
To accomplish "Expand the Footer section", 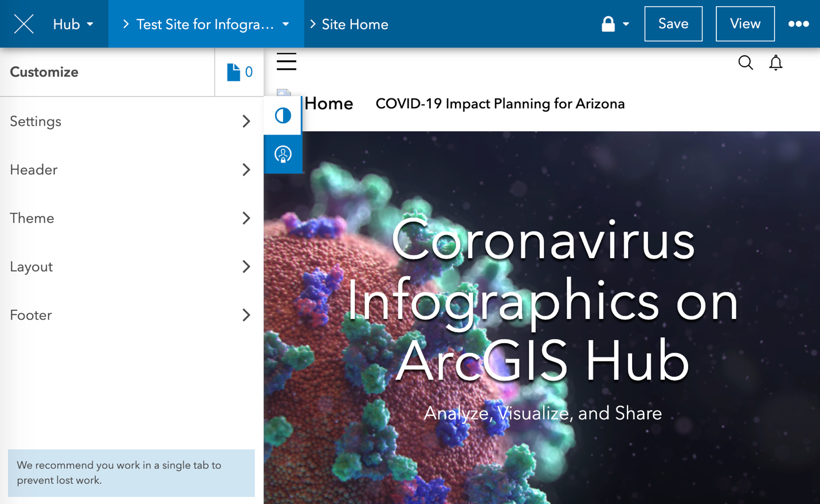I will click(131, 315).
